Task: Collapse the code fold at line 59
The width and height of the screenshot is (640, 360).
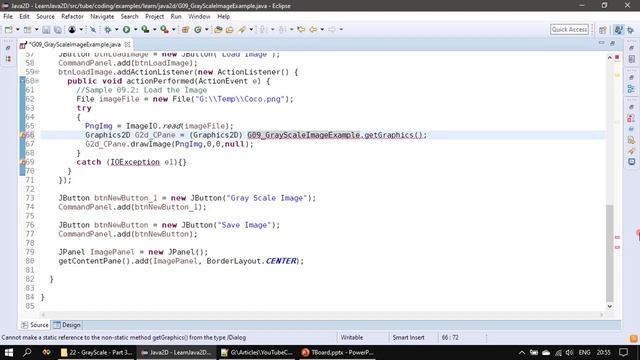Action: coord(37,72)
